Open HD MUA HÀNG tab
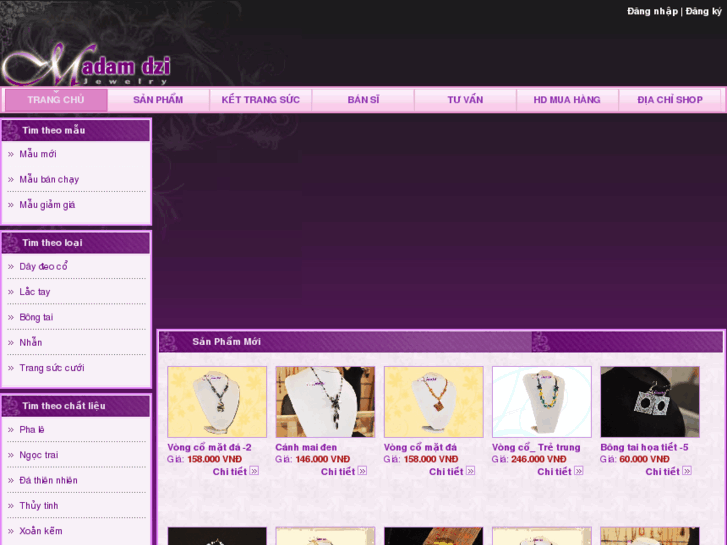This screenshot has height=545, width=727. [567, 100]
